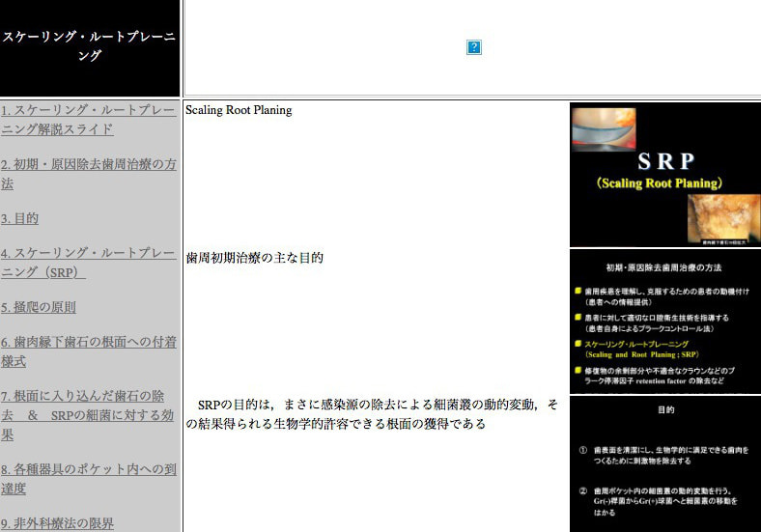Go to the 3. 目的 sidebar link
The height and width of the screenshot is (532, 761).
point(20,219)
